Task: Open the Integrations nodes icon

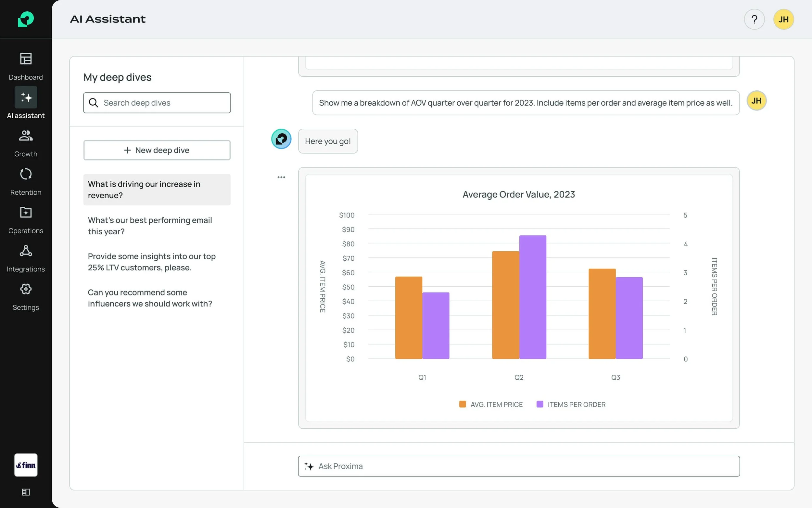Action: click(26, 251)
